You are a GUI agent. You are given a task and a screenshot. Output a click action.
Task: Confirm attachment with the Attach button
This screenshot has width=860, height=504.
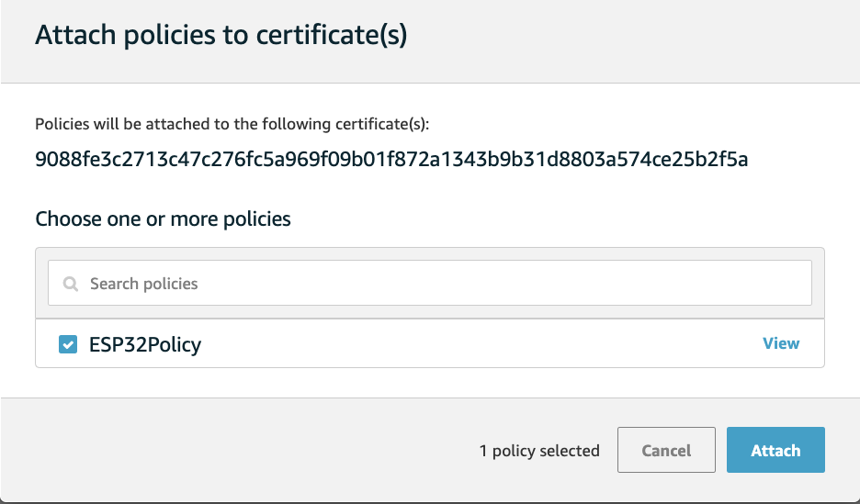(775, 450)
